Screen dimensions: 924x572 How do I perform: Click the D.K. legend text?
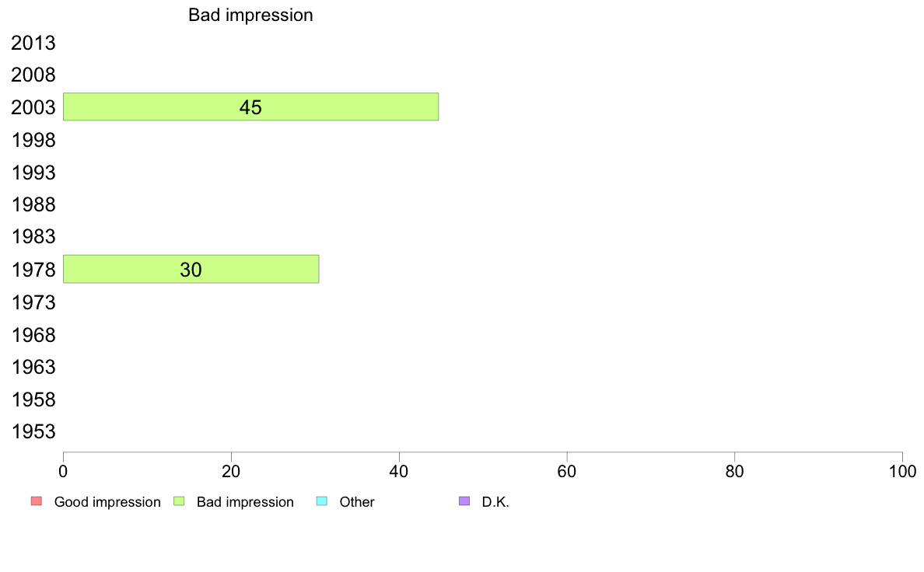pyautogui.click(x=495, y=502)
